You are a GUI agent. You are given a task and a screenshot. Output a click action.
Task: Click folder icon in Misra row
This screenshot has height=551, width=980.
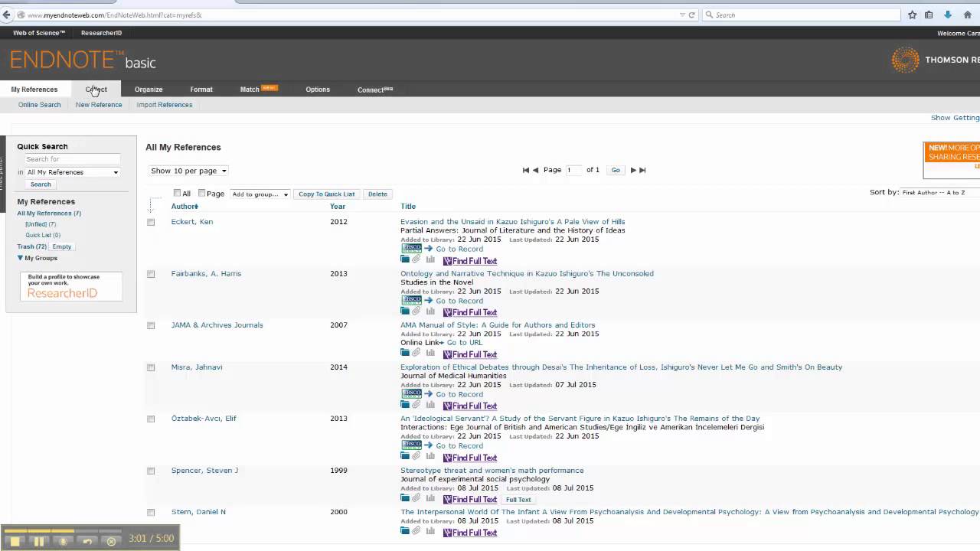click(x=405, y=405)
